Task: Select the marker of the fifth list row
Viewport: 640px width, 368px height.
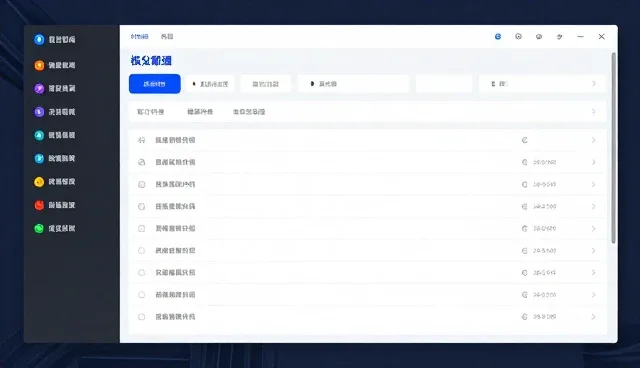Action: (x=142, y=228)
